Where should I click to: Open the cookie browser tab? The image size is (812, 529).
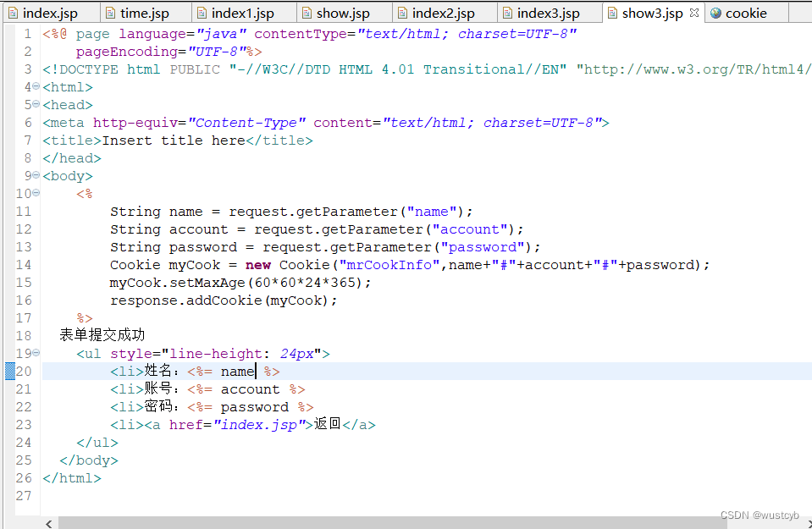tap(746, 13)
